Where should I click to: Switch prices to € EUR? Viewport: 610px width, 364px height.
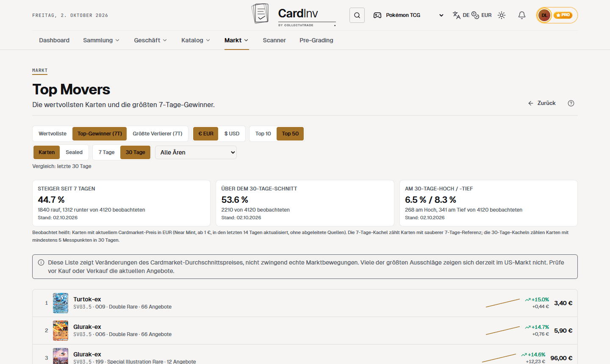[x=206, y=134]
